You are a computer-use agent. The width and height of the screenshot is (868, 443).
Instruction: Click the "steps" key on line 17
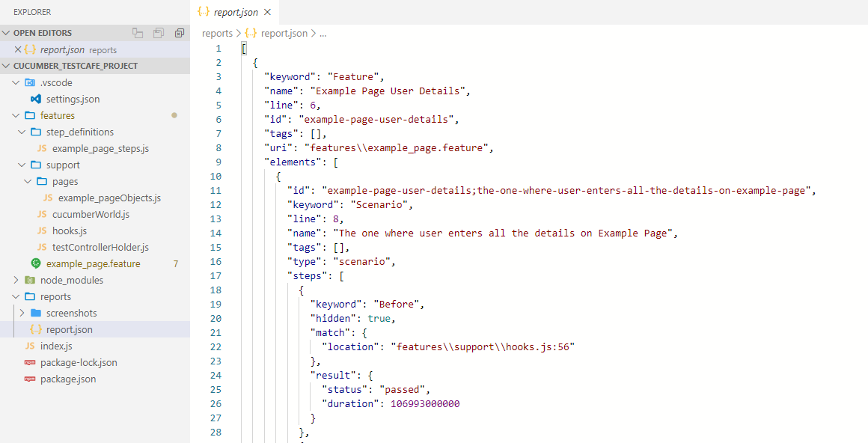pos(308,276)
